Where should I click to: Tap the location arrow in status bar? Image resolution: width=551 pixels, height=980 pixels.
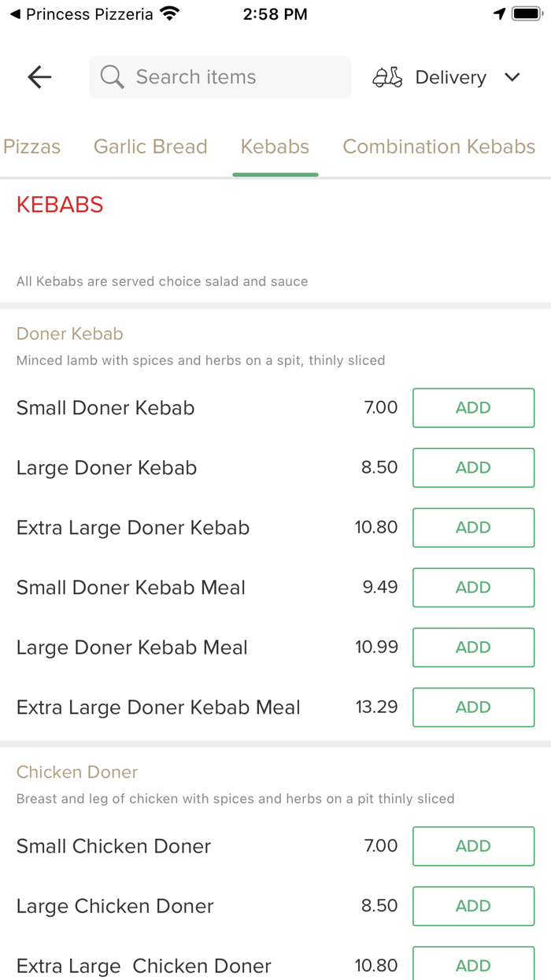(x=499, y=14)
